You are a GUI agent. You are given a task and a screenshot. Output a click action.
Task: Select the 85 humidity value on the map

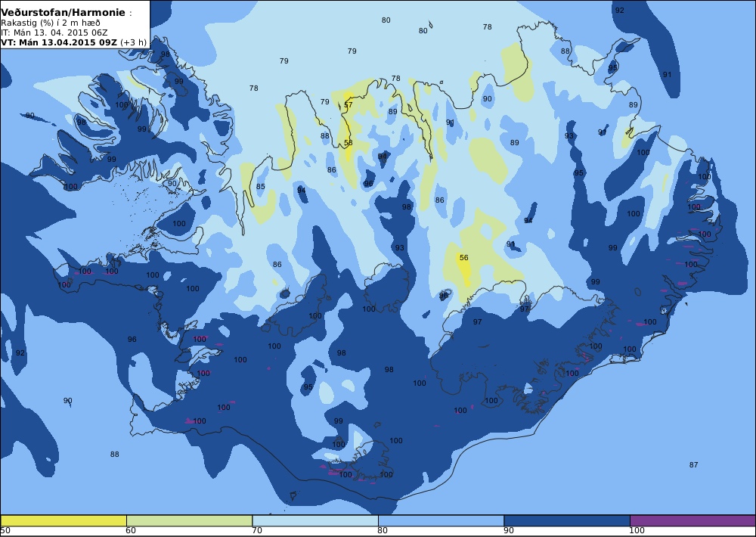tap(260, 187)
